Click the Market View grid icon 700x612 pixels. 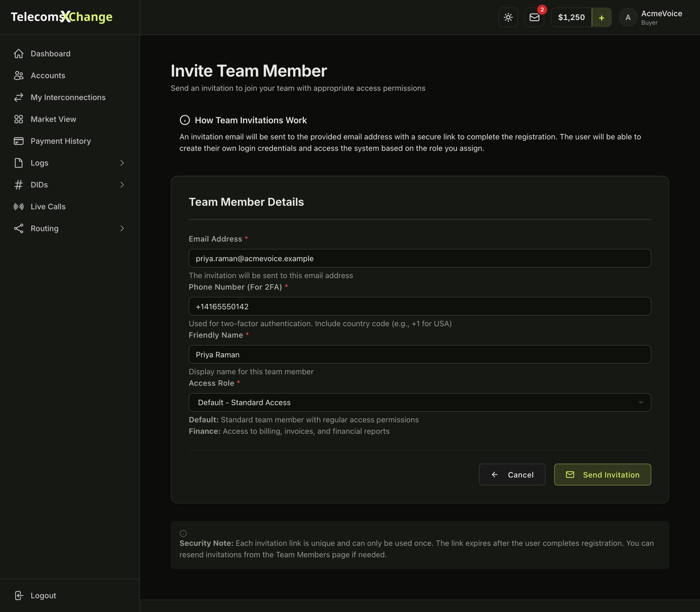(18, 119)
